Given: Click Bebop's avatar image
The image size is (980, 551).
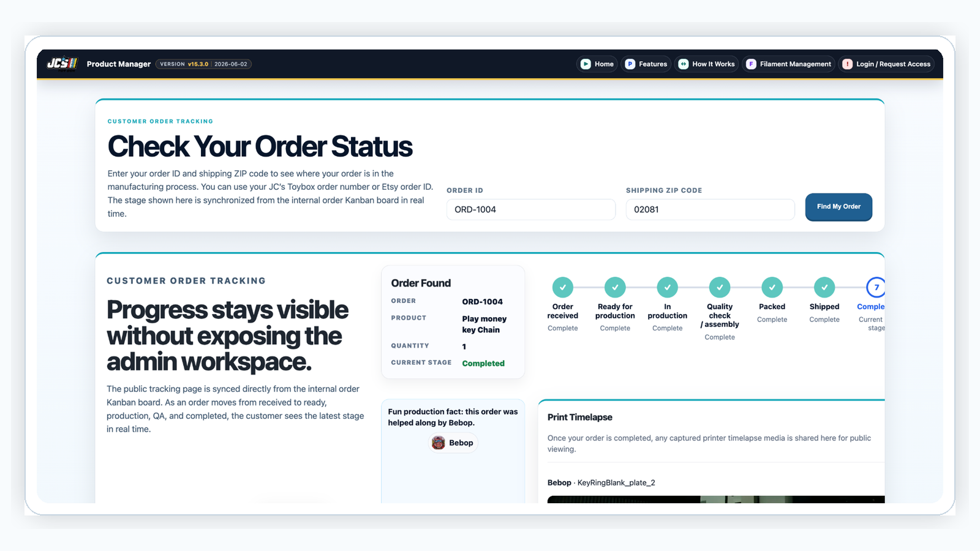Looking at the screenshot, I should click(x=439, y=443).
